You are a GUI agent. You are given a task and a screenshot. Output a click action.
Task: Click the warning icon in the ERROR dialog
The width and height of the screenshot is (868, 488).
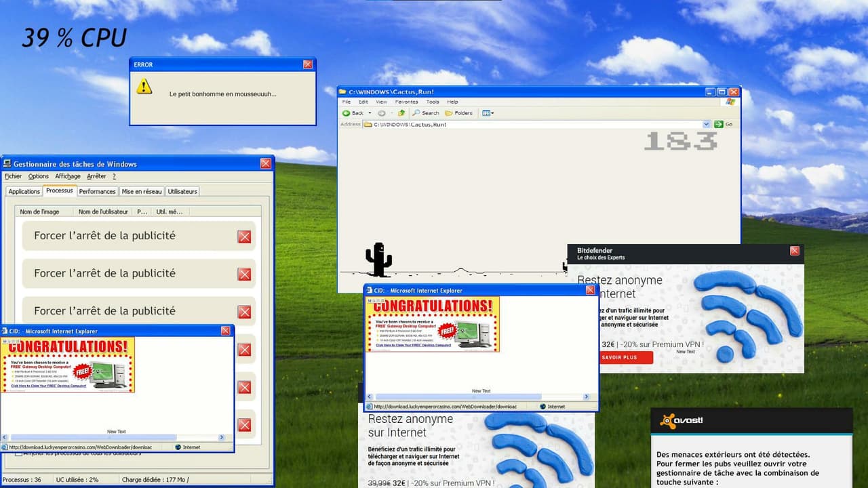[144, 86]
